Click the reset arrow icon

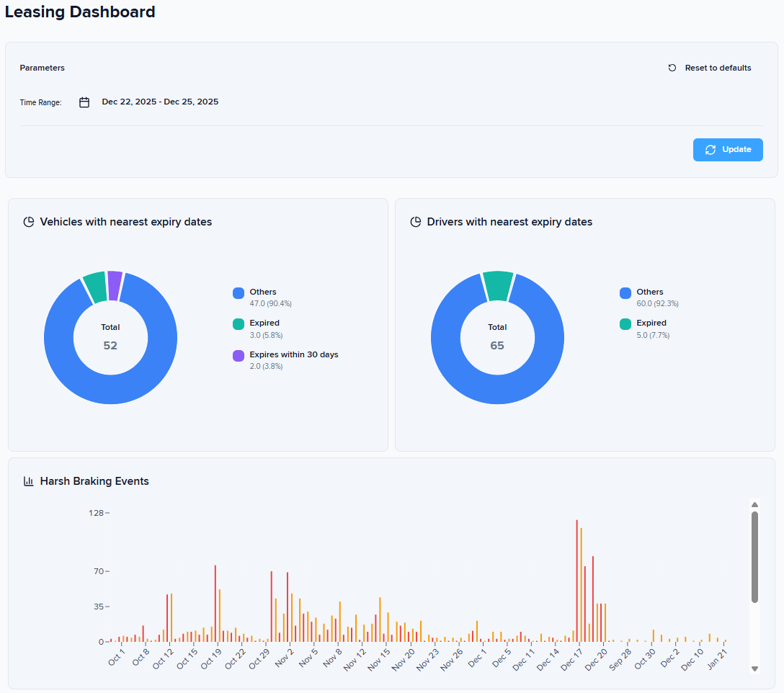click(672, 68)
